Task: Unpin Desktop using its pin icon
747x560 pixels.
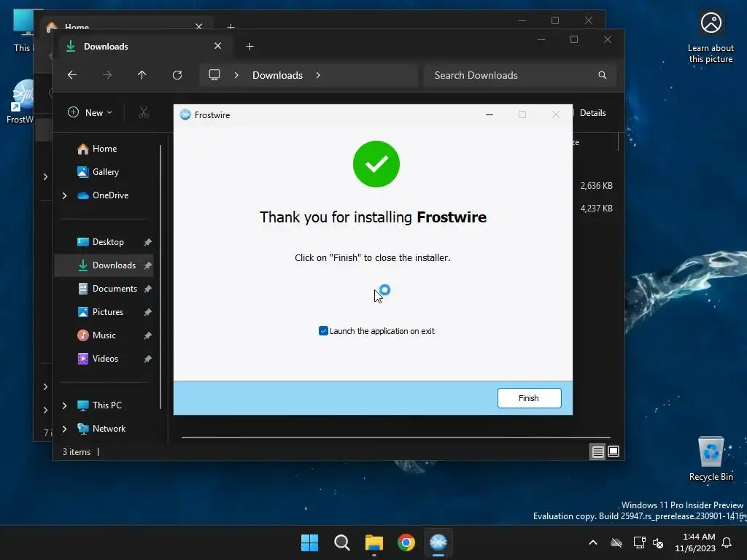Action: pos(147,242)
